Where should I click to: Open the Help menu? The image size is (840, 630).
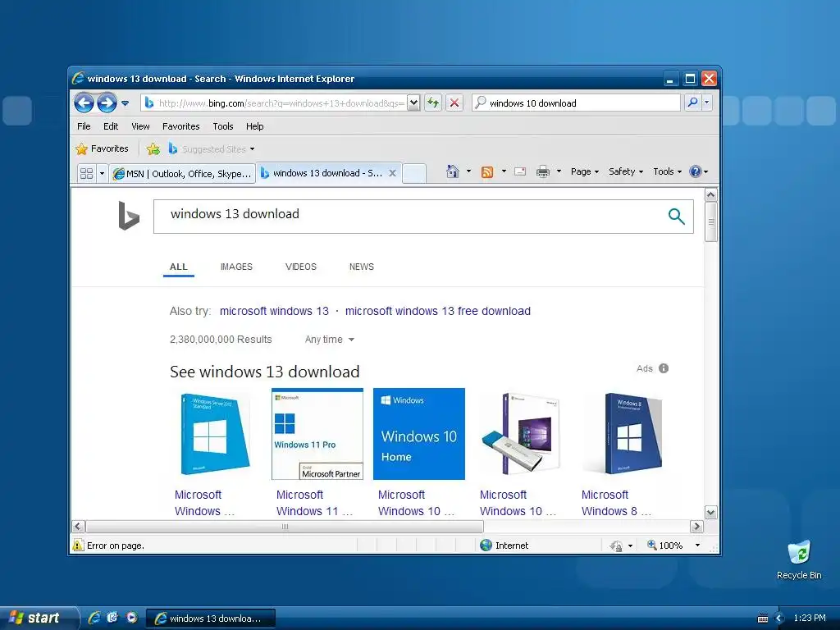255,126
